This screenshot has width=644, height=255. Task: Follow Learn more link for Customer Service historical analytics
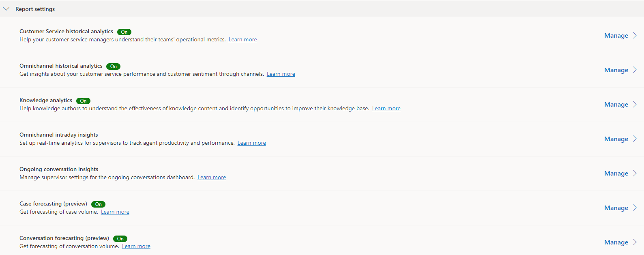(x=243, y=40)
